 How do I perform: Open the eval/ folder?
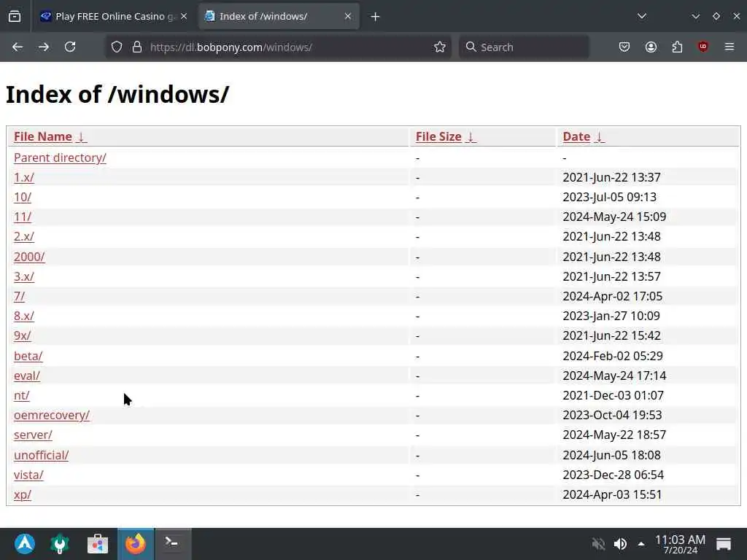pos(27,376)
